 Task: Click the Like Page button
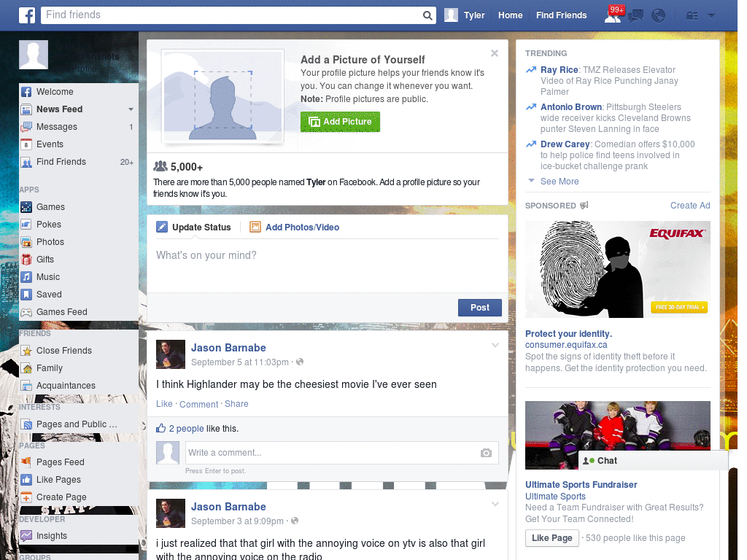click(x=551, y=538)
